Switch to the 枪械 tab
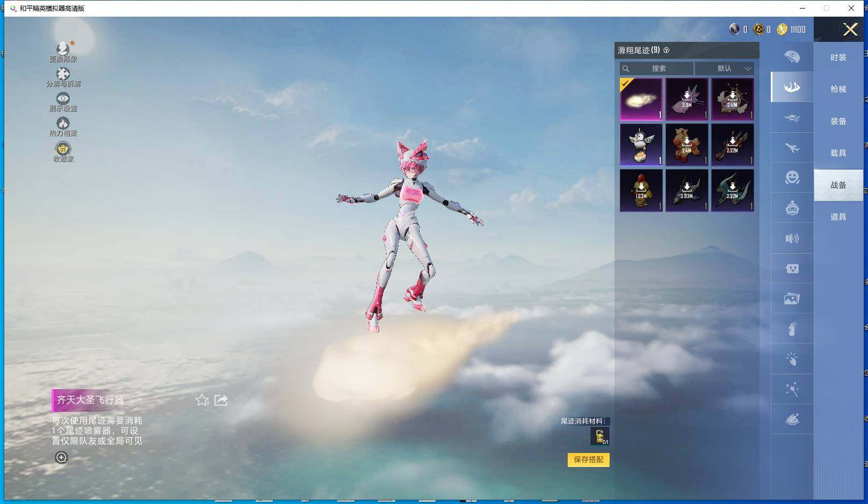Image resolution: width=868 pixels, height=504 pixels. click(838, 89)
